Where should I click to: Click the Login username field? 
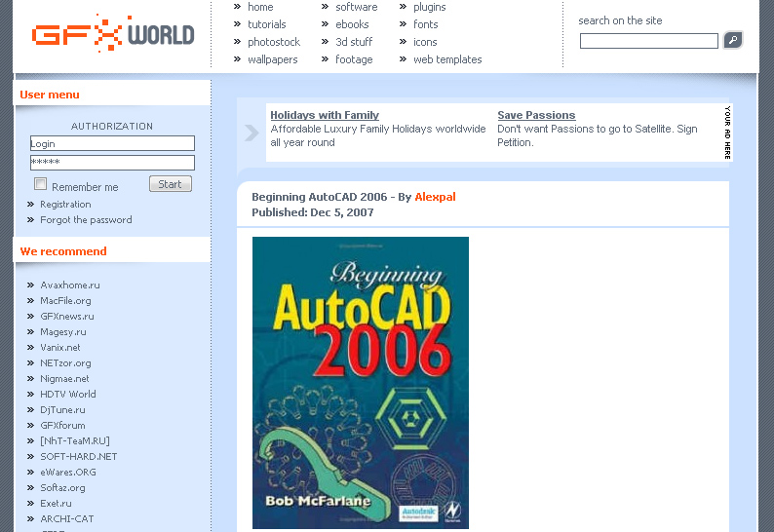tap(112, 143)
